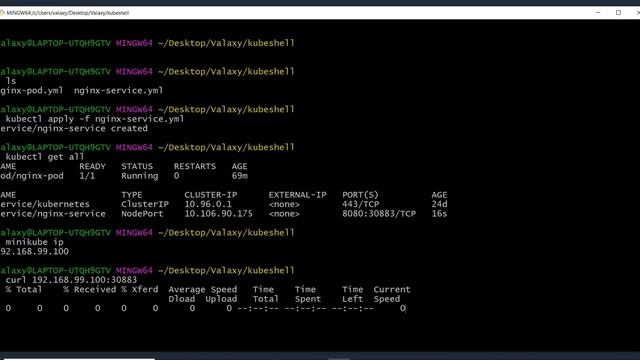Click the '1/1' ready value
The width and height of the screenshot is (640, 360).
[87, 176]
